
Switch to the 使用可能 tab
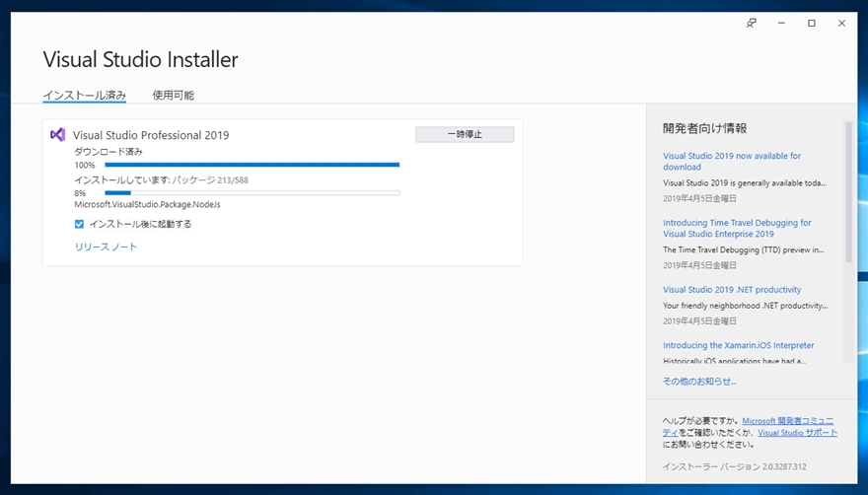(174, 96)
